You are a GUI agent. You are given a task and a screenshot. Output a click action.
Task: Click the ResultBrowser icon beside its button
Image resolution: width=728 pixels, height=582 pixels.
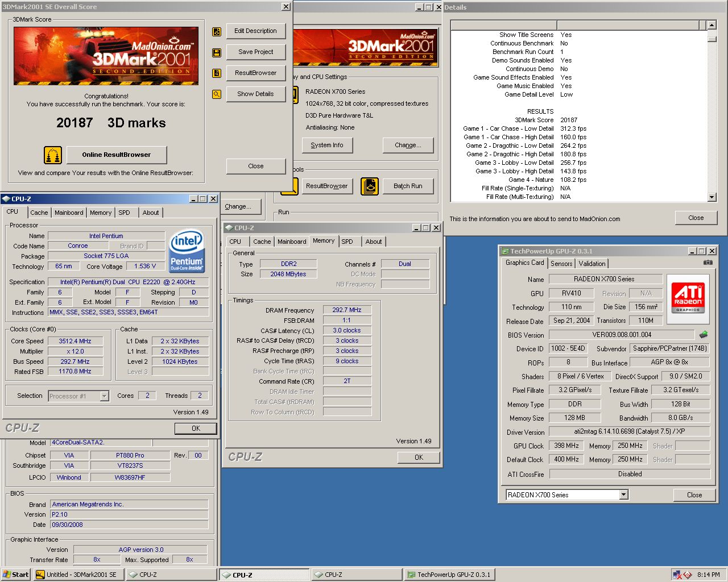pyautogui.click(x=217, y=73)
